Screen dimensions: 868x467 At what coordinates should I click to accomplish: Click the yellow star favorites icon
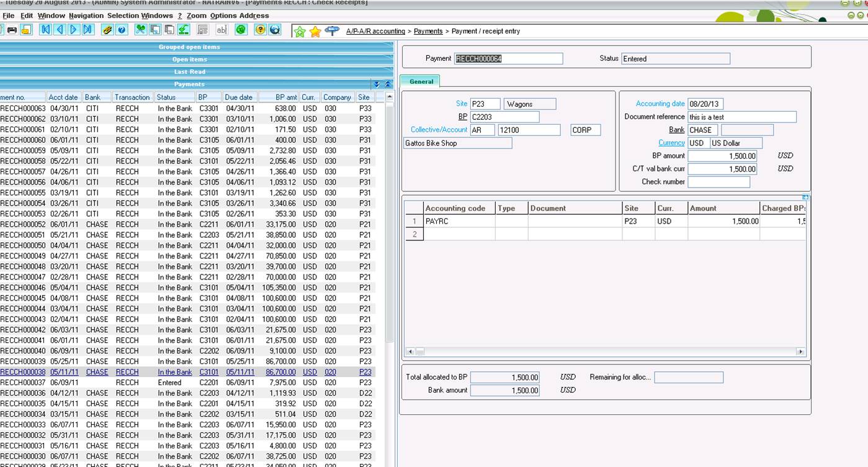coord(315,31)
